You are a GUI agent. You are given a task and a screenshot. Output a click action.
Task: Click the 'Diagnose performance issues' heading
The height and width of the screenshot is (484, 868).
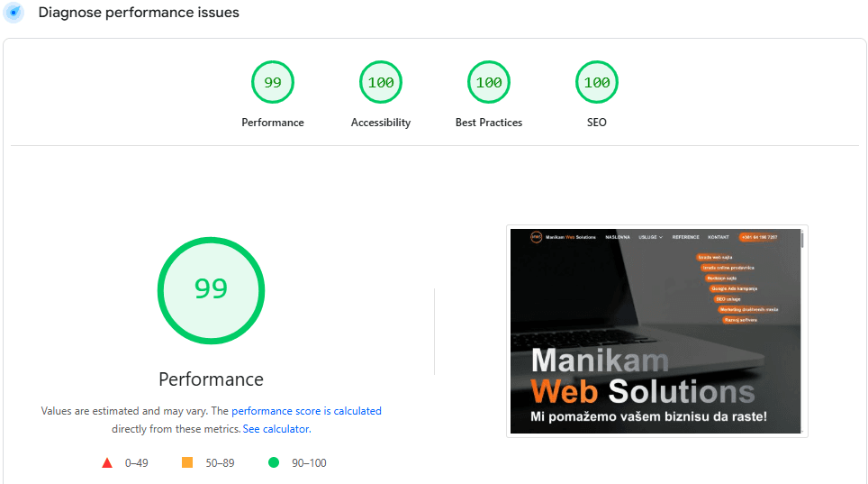click(x=139, y=13)
